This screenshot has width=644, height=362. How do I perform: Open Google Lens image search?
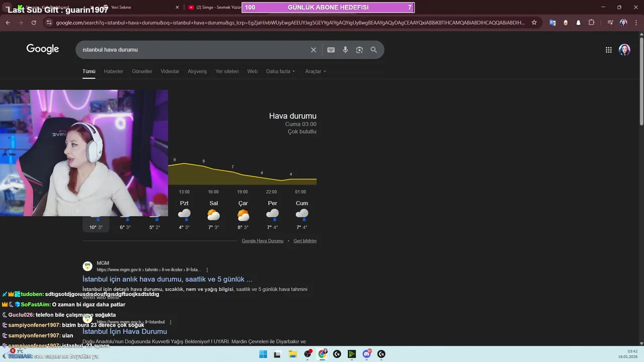(x=359, y=50)
